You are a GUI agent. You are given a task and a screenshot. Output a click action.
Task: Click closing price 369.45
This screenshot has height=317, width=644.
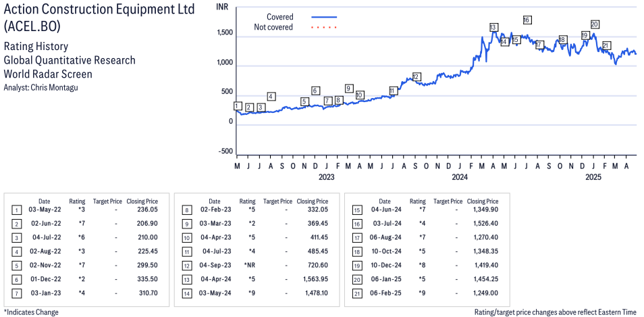(x=317, y=224)
